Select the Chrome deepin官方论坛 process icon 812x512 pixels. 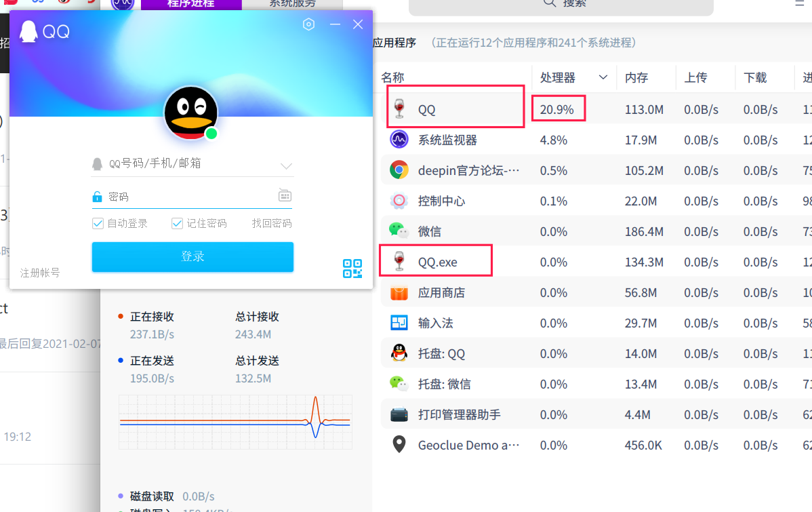coord(399,170)
